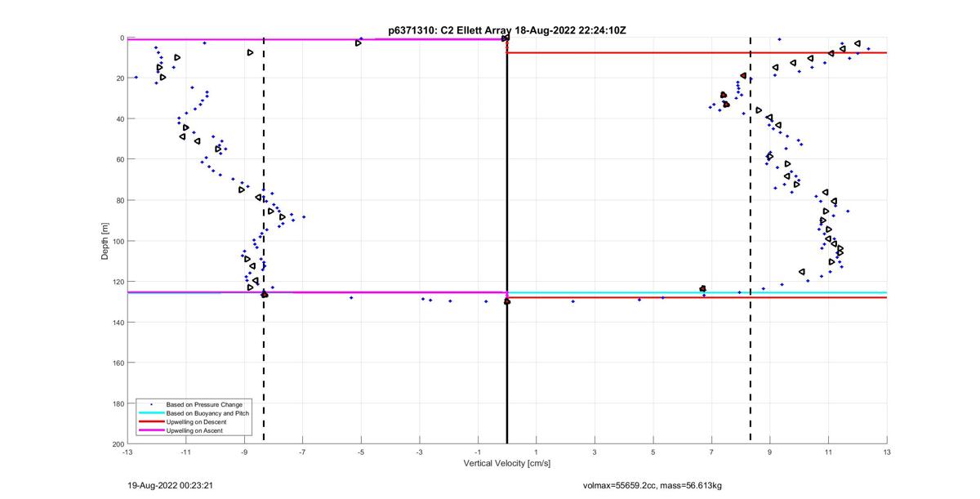Click x-axis tick label '13'
980x499 pixels.
(887, 452)
